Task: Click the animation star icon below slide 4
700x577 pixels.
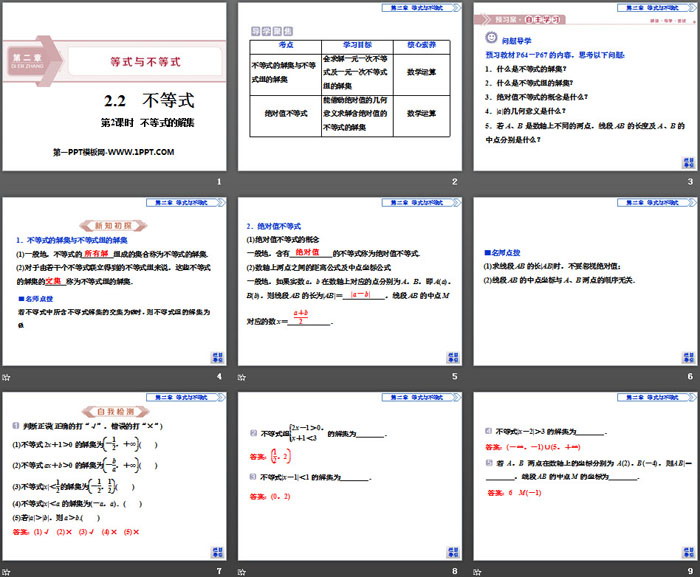Action: click(x=7, y=376)
